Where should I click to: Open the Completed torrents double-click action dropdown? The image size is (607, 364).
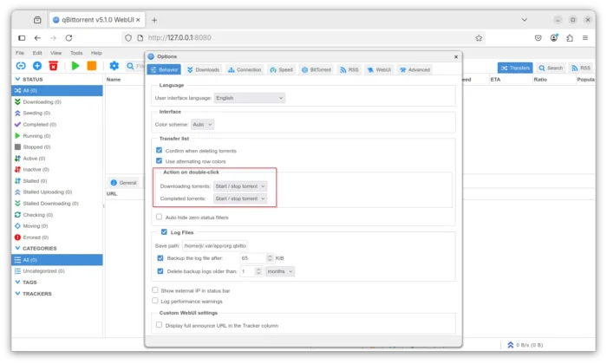click(240, 198)
